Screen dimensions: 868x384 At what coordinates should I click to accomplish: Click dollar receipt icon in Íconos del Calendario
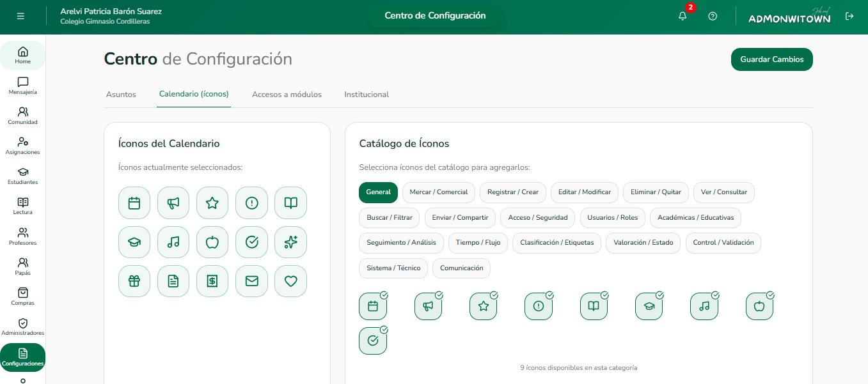click(212, 281)
